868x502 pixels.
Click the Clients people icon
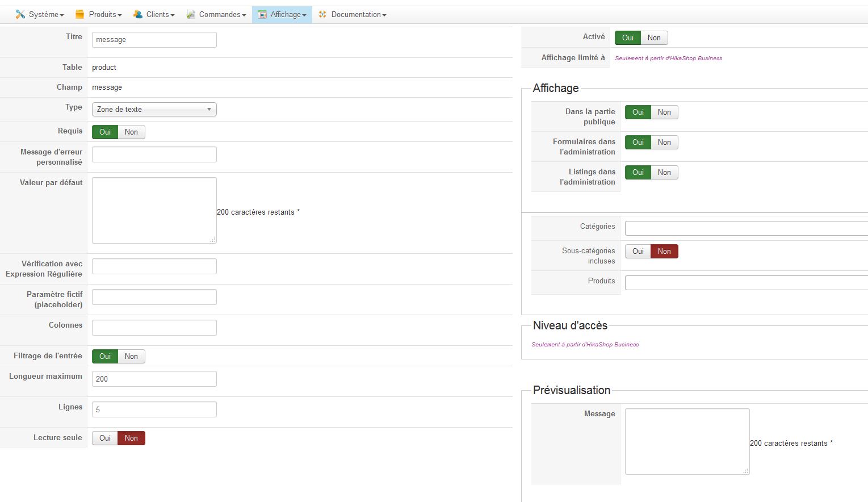click(x=138, y=14)
